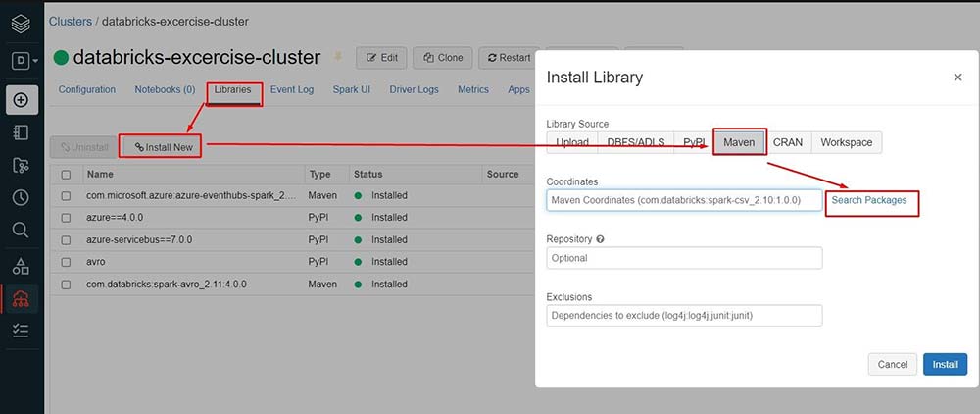Switch to the Libraries tab
Image resolution: width=980 pixels, height=414 pixels.
click(x=232, y=89)
